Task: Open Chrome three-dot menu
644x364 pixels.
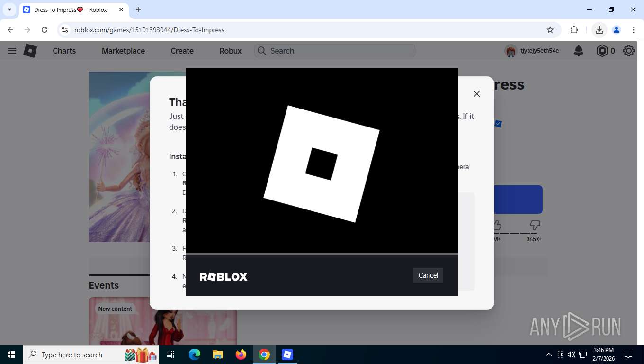Action: [634, 30]
